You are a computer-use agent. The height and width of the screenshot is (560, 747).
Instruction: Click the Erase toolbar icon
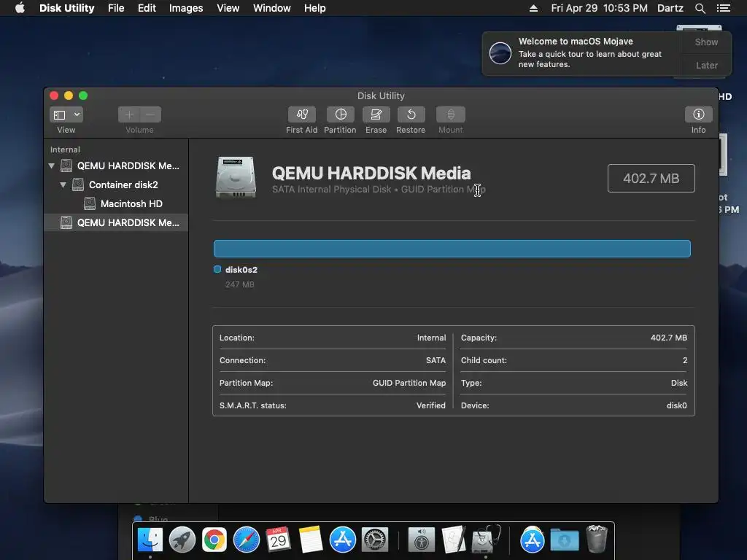[376, 114]
